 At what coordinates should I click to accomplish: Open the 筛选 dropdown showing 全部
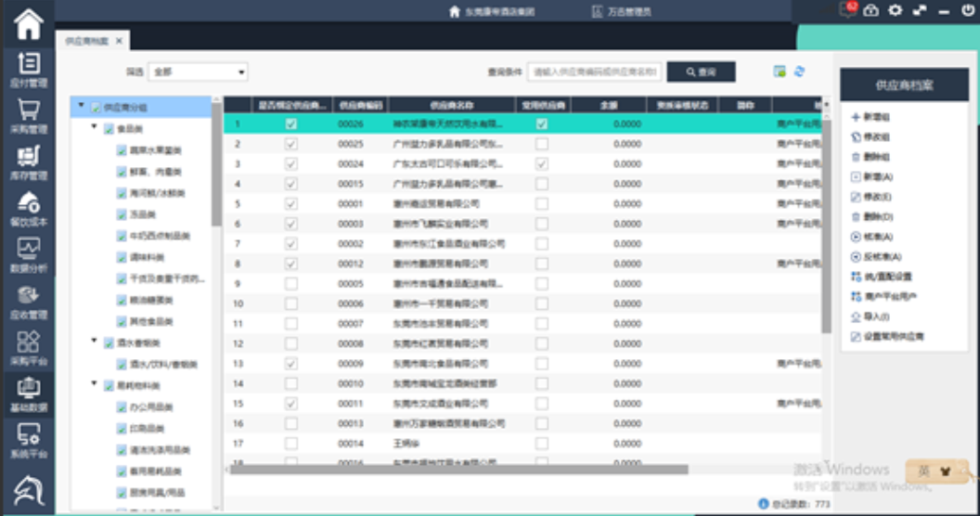(199, 71)
